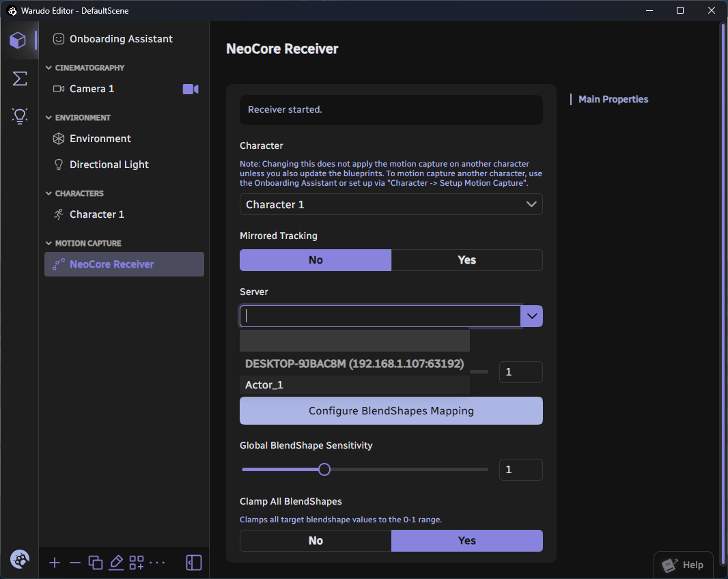Click the Environment asset icon
The height and width of the screenshot is (579, 728).
point(59,139)
